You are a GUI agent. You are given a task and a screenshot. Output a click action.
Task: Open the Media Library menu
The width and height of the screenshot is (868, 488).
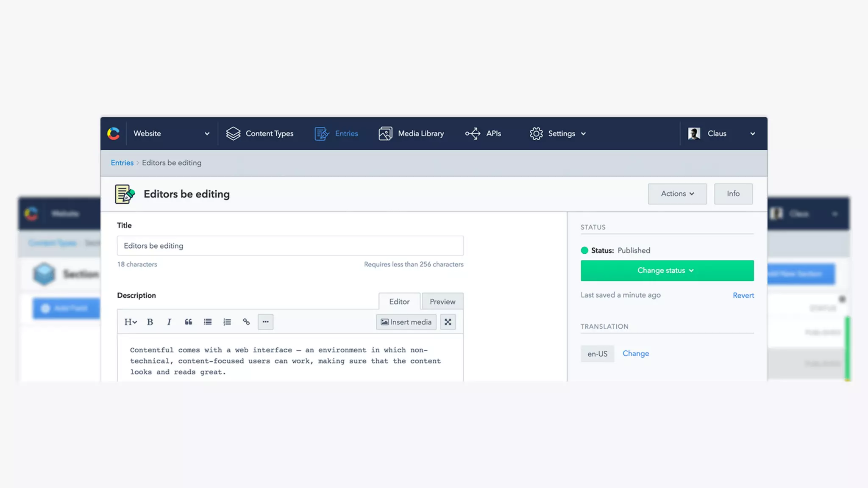[x=411, y=133]
